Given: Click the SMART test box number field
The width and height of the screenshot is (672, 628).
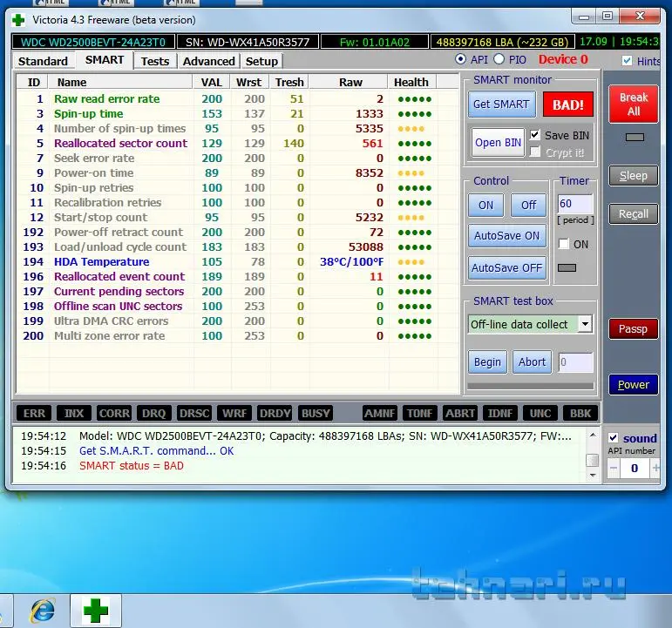Looking at the screenshot, I should (x=575, y=362).
